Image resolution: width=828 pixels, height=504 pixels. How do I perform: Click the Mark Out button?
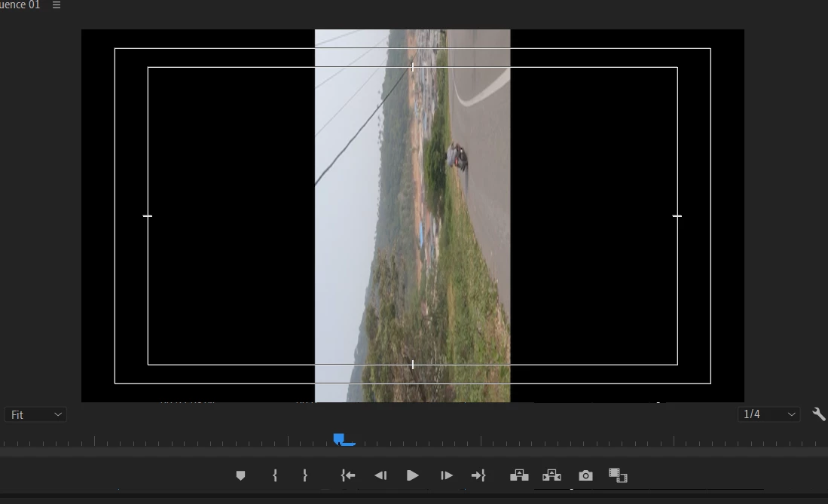(x=304, y=476)
